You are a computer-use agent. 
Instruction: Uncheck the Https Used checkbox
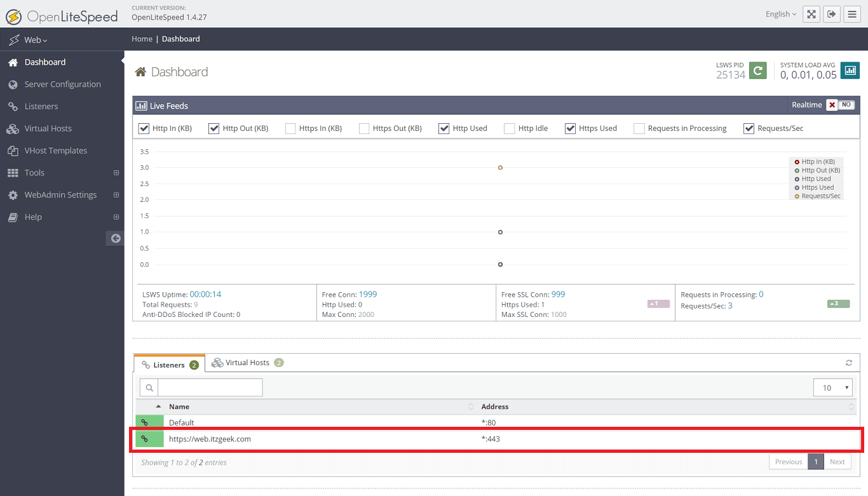[x=571, y=128]
